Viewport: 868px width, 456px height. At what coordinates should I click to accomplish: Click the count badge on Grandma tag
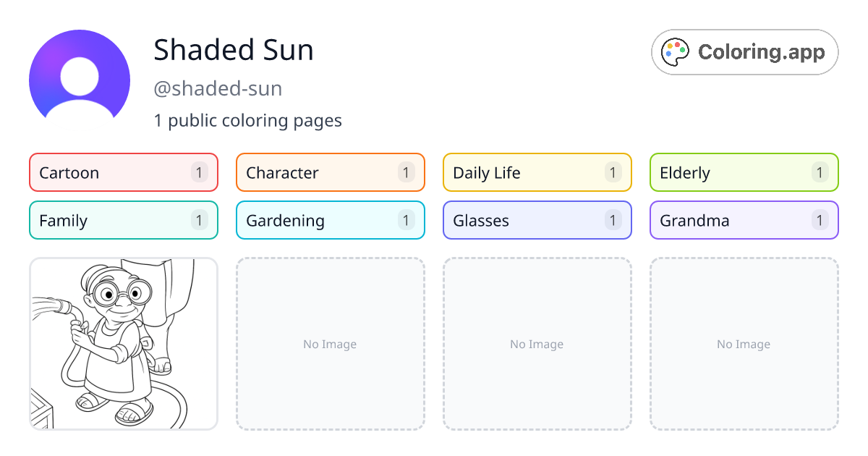click(820, 220)
